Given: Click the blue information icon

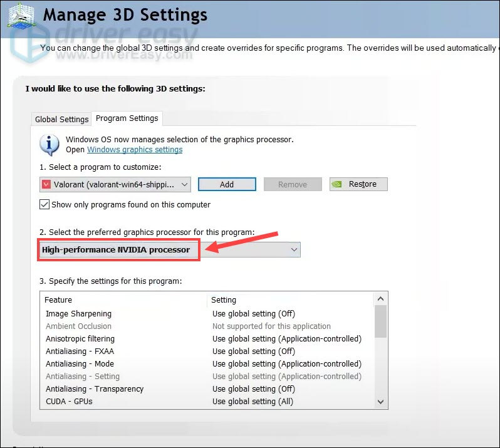Looking at the screenshot, I should tap(49, 145).
